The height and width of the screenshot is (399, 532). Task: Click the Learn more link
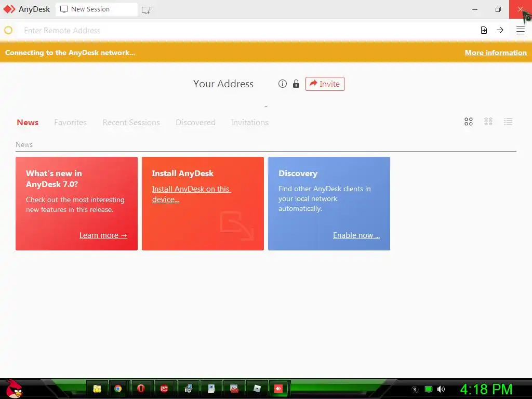[x=103, y=235]
